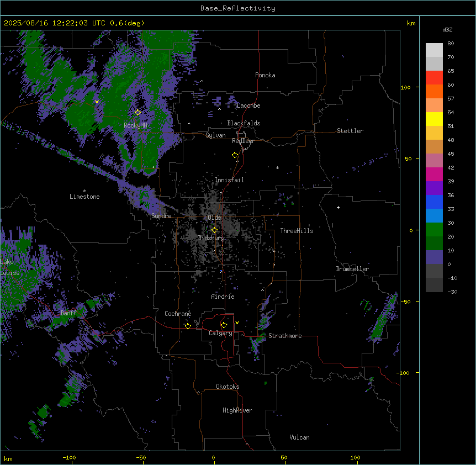Viewport: 476px width, 465px height.
Task: Click the legend value label 45
Action: (x=451, y=154)
